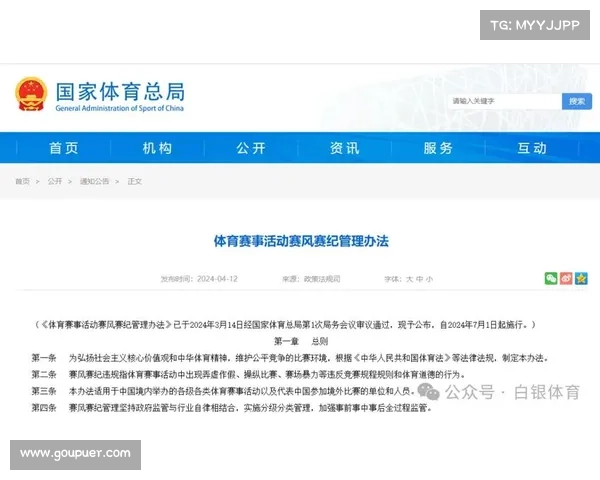This screenshot has width=600, height=480.
Task: Focus the 请输入关键字 search field
Action: pos(505,101)
